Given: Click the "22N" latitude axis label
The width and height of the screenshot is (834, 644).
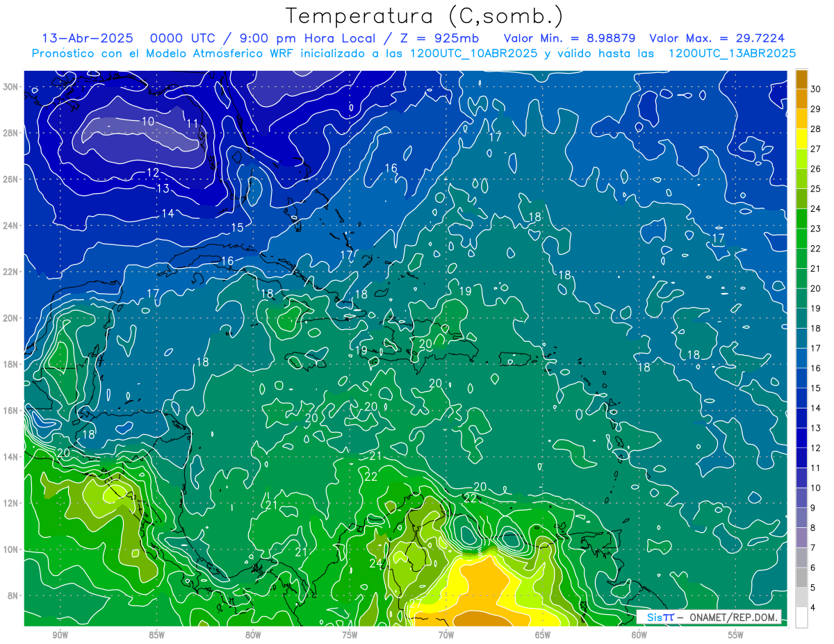Looking at the screenshot, I should tap(10, 272).
